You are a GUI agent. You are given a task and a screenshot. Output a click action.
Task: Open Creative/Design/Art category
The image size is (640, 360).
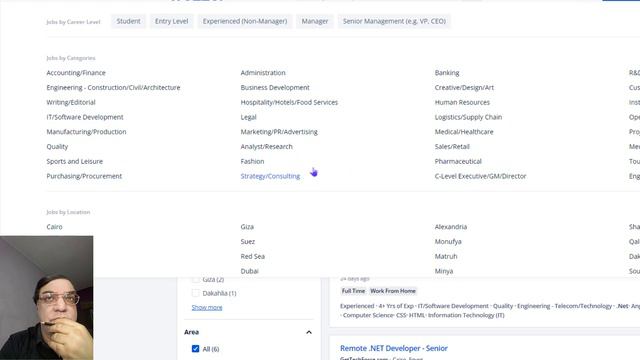pyautogui.click(x=464, y=87)
